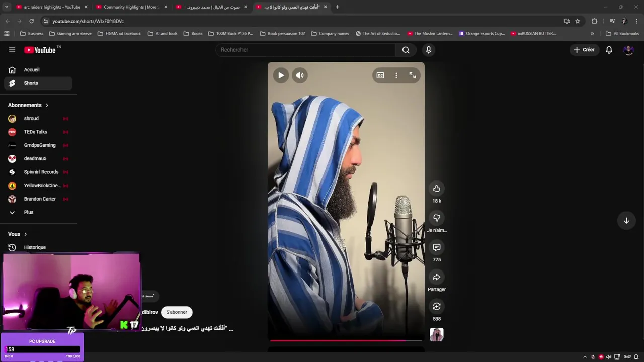This screenshot has height=362, width=644.
Task: Open TEDx Talks subscription
Action: [38, 132]
